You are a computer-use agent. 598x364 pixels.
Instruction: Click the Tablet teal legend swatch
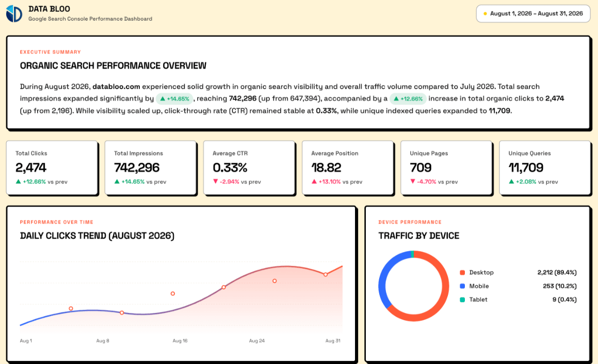(462, 300)
